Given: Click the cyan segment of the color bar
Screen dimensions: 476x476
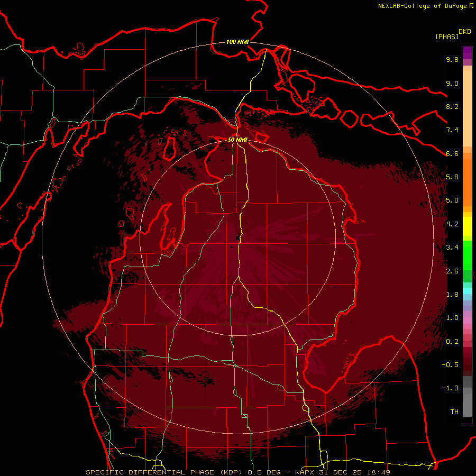Looking at the screenshot, I should click(x=467, y=291).
